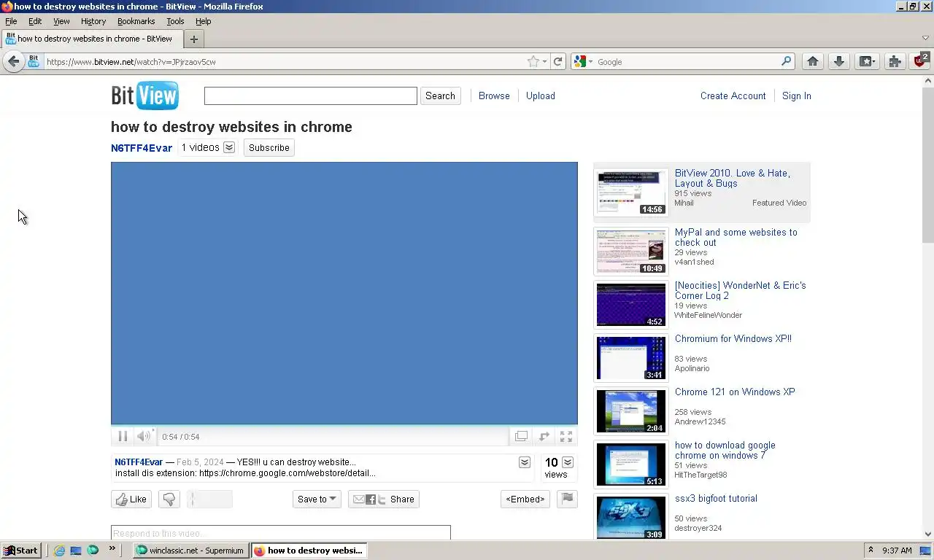Open the Add-ons puzzle piece icon

[x=895, y=62]
